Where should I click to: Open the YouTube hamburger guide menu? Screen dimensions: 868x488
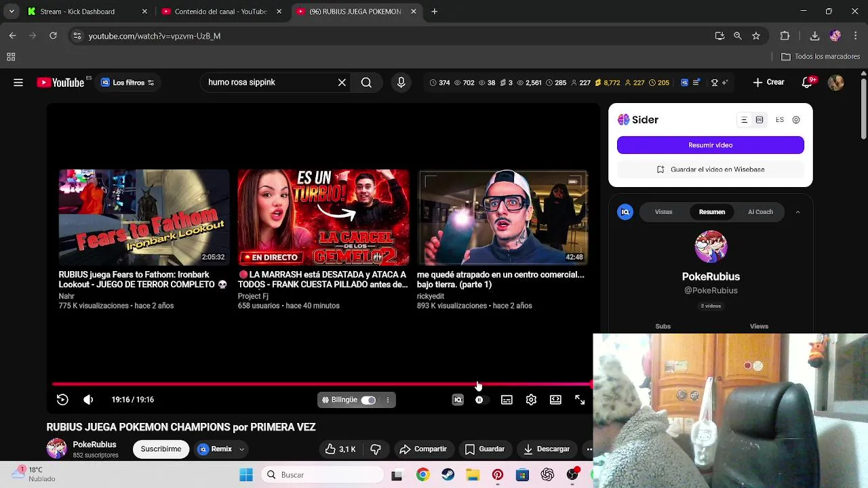18,83
